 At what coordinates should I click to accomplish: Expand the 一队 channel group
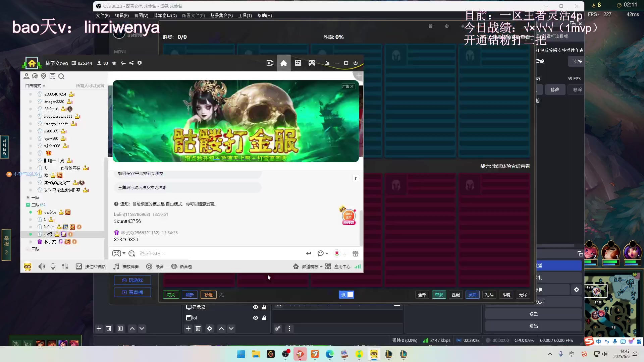[28, 197]
